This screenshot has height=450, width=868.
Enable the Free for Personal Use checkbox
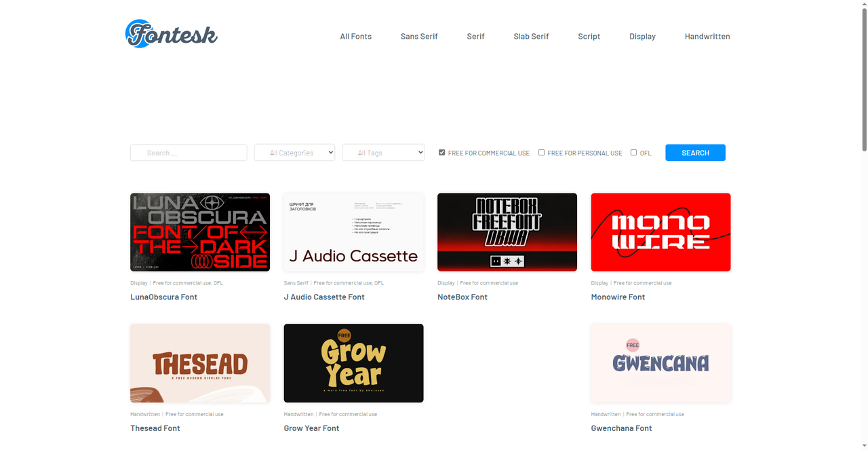(x=541, y=153)
